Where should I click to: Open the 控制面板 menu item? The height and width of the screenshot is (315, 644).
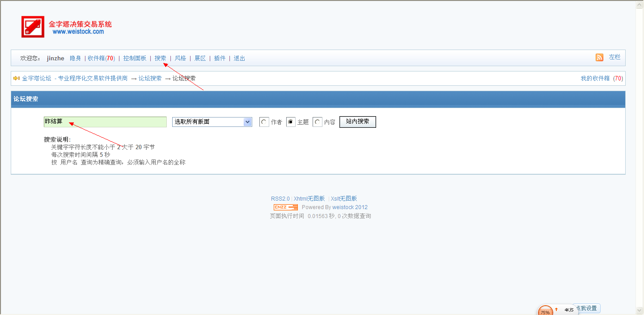(135, 58)
